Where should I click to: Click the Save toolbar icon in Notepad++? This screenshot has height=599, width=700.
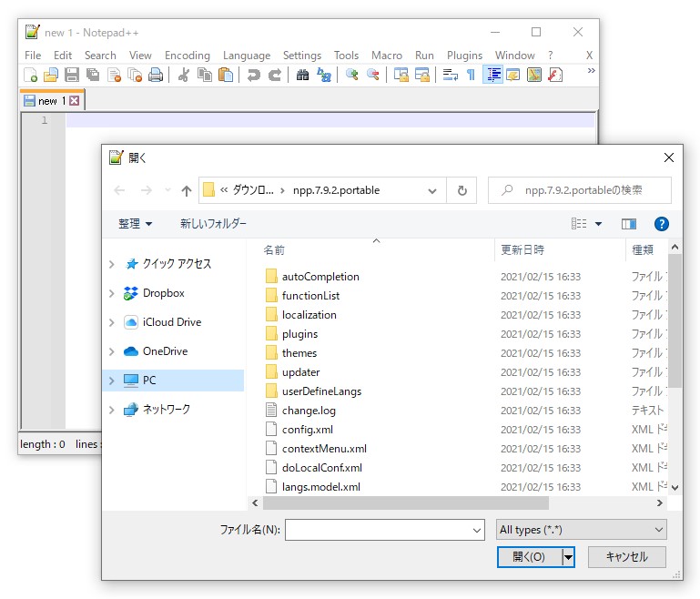coord(71,75)
